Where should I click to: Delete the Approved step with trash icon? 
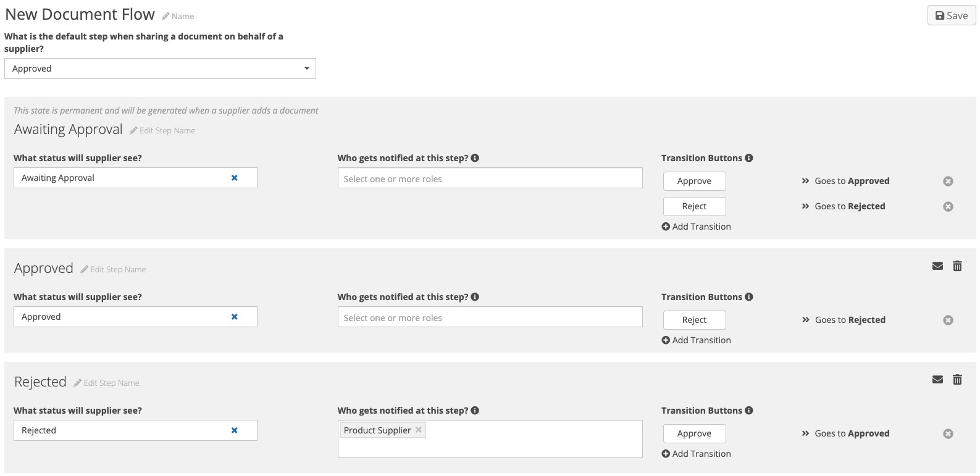tap(957, 266)
